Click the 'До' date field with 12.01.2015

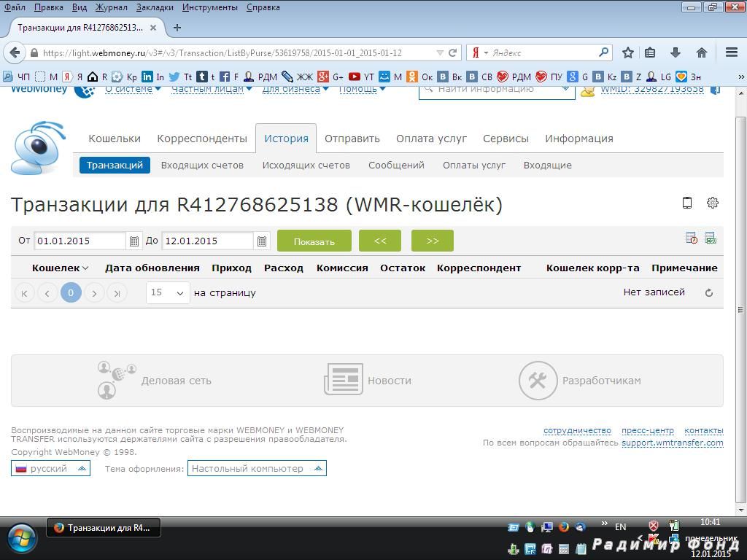coord(207,241)
